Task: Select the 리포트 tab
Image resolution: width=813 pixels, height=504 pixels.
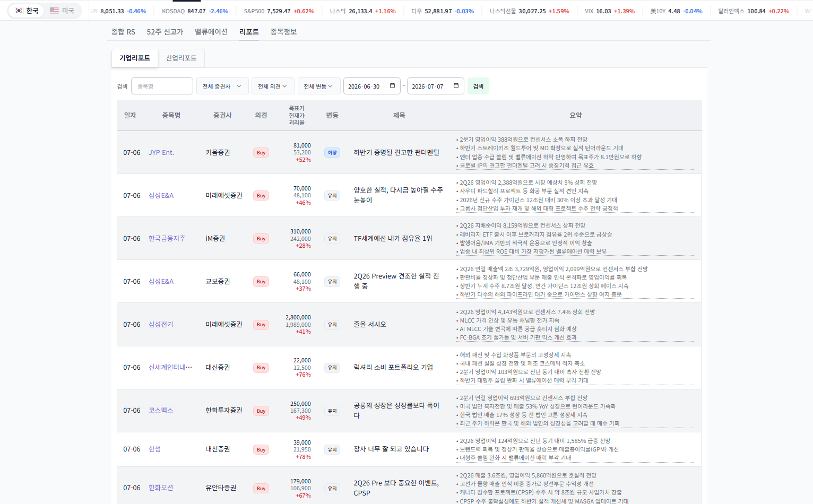Action: coord(249,32)
